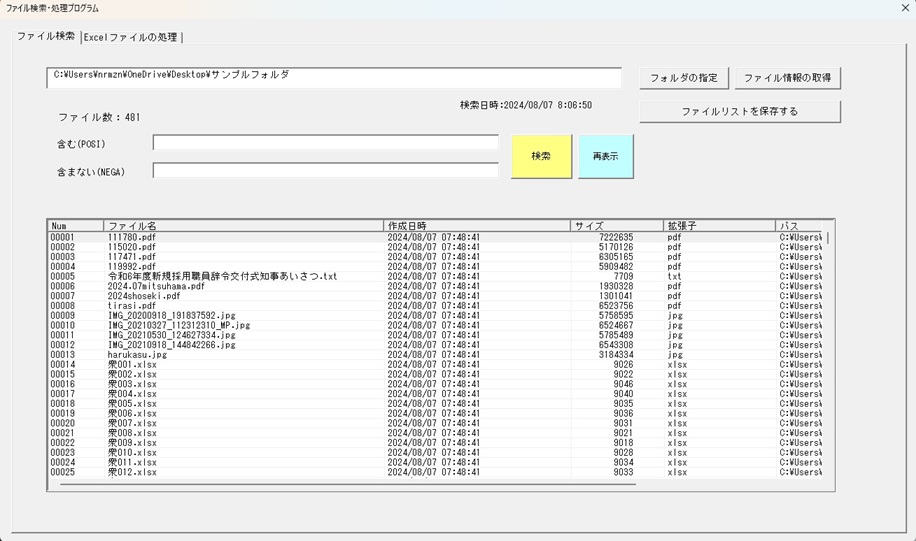Click the 拡張子 column header

[x=718, y=226]
